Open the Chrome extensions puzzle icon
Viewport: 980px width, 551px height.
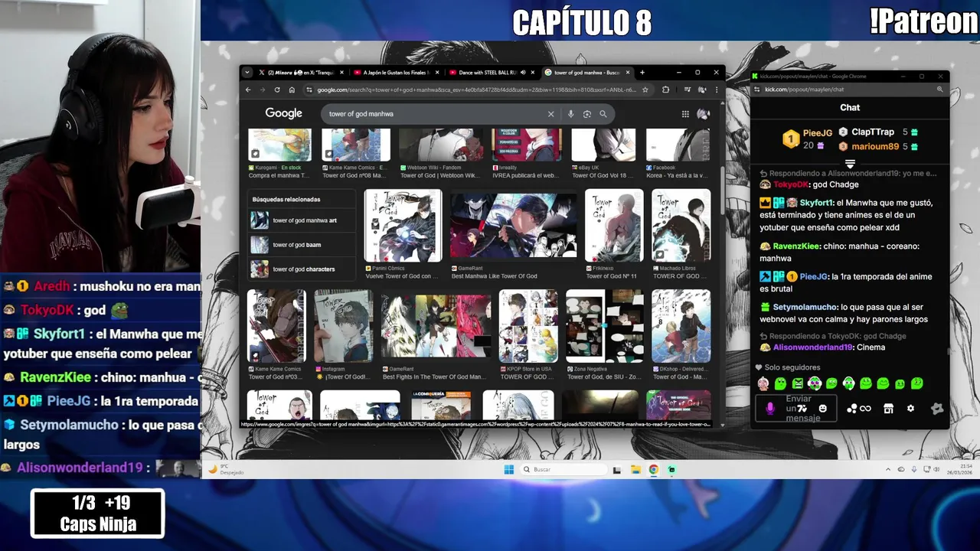click(665, 90)
